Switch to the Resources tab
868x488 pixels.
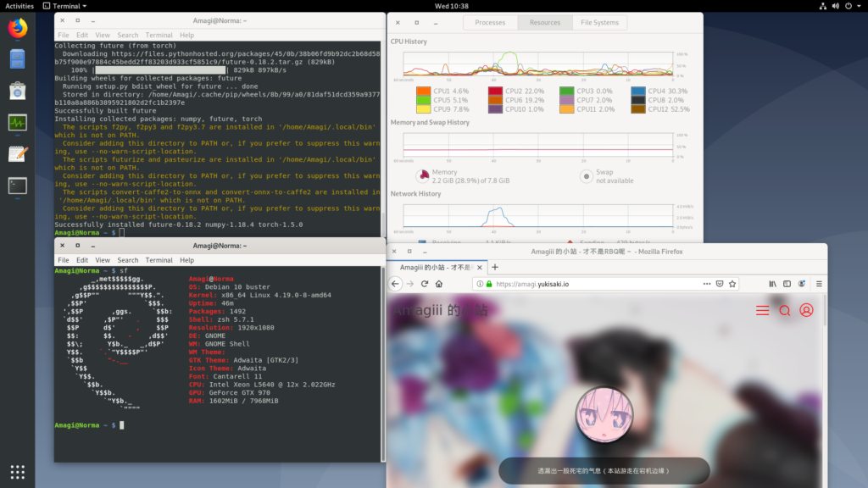coord(545,23)
